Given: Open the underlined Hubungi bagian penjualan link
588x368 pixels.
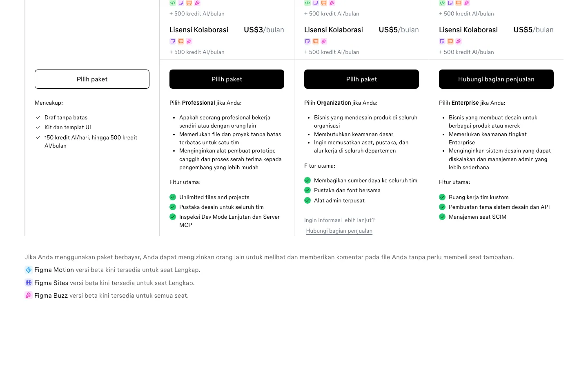Looking at the screenshot, I should 339,231.
